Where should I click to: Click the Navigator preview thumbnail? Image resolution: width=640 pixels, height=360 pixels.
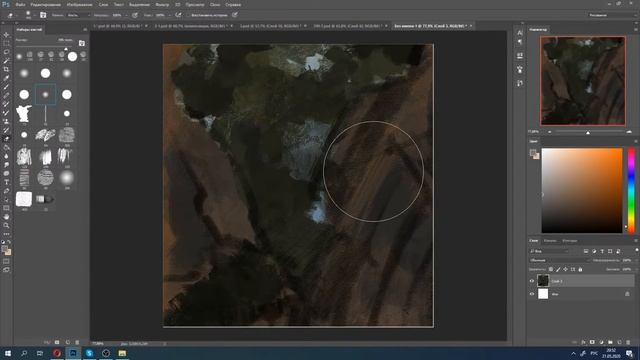point(583,81)
